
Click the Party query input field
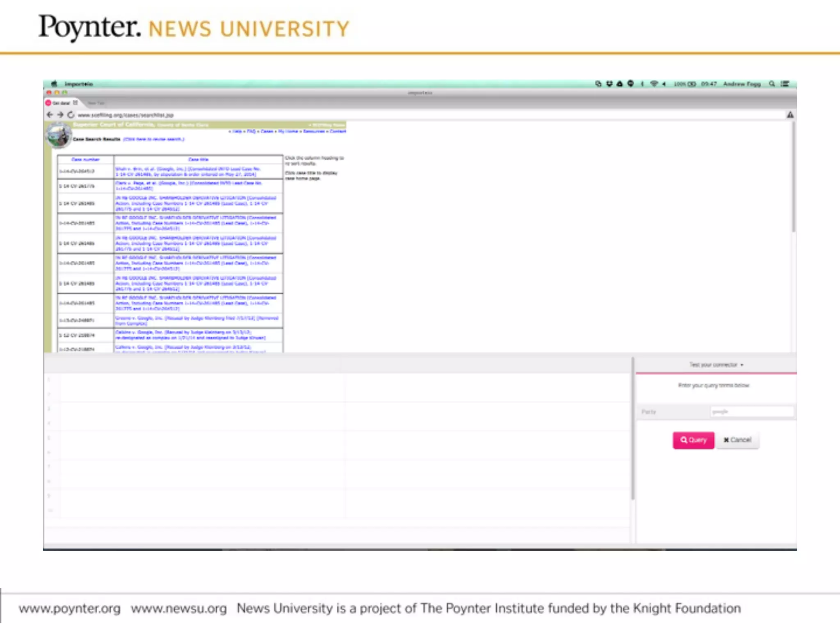coord(752,412)
